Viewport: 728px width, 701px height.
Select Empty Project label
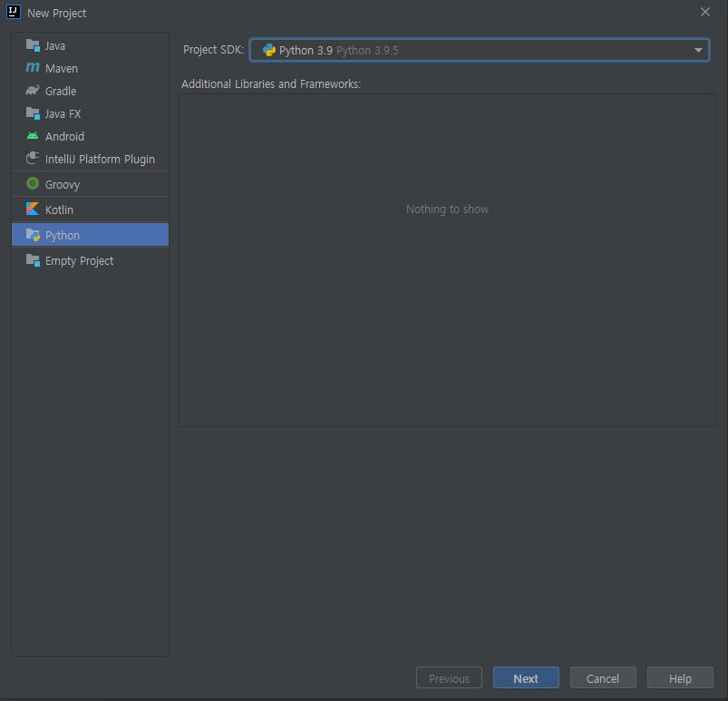pos(79,261)
